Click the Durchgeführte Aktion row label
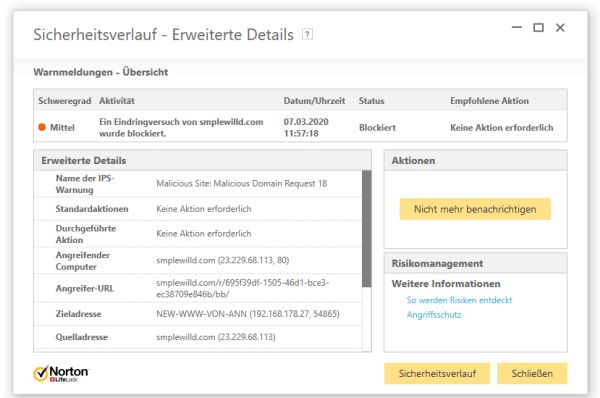 pyautogui.click(x=86, y=234)
